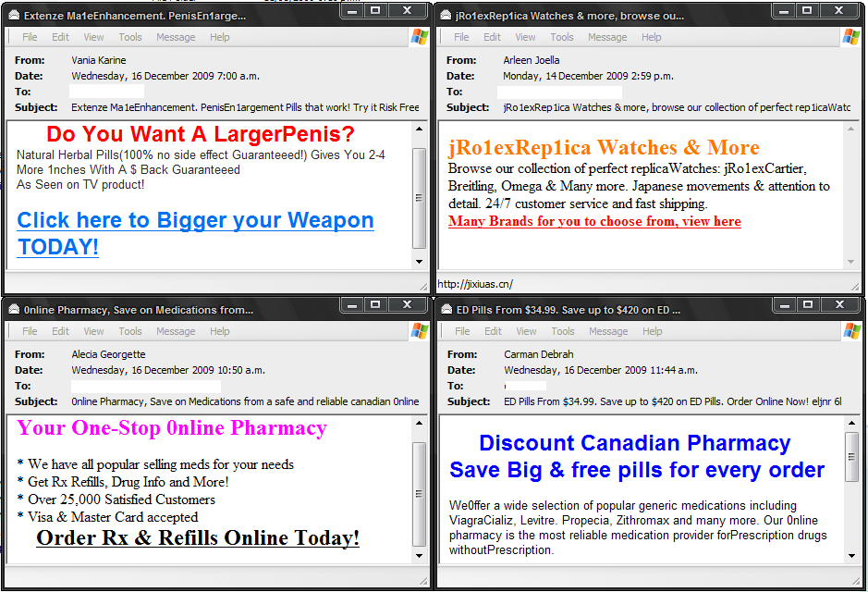
Task: Click heading 'Discount Canadian Pharmacy'
Action: point(634,443)
